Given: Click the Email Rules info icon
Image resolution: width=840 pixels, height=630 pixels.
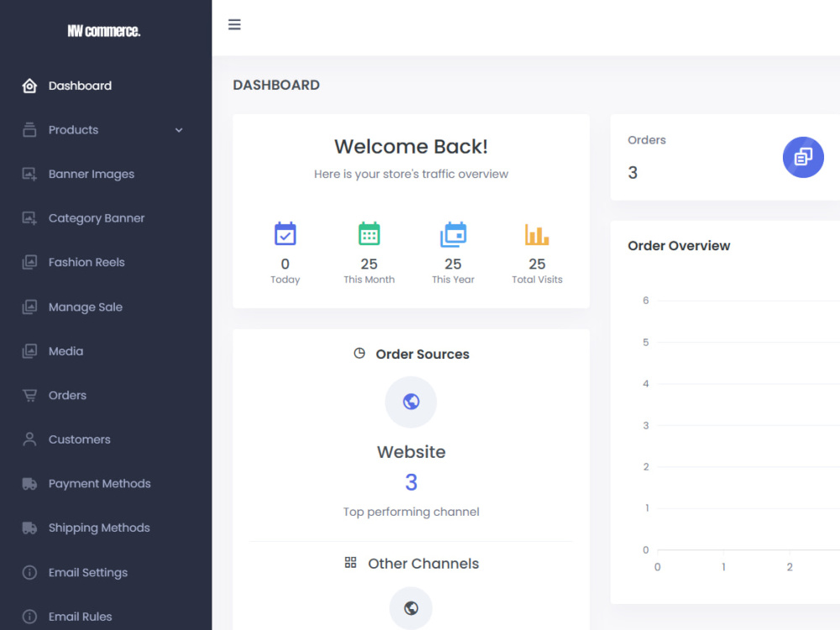Looking at the screenshot, I should [x=29, y=617].
